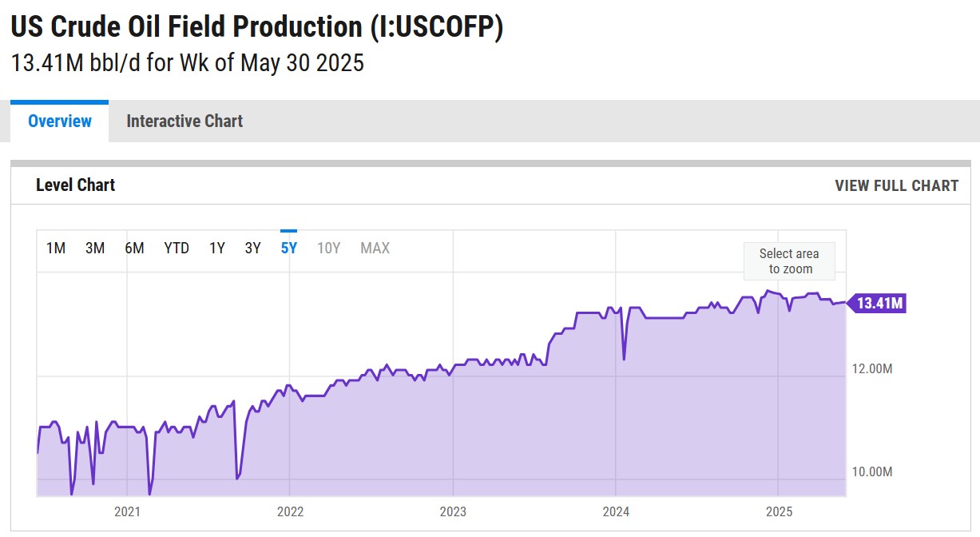This screenshot has height=537, width=980.
Task: Click the 13.41M current value flag
Action: coord(875,304)
